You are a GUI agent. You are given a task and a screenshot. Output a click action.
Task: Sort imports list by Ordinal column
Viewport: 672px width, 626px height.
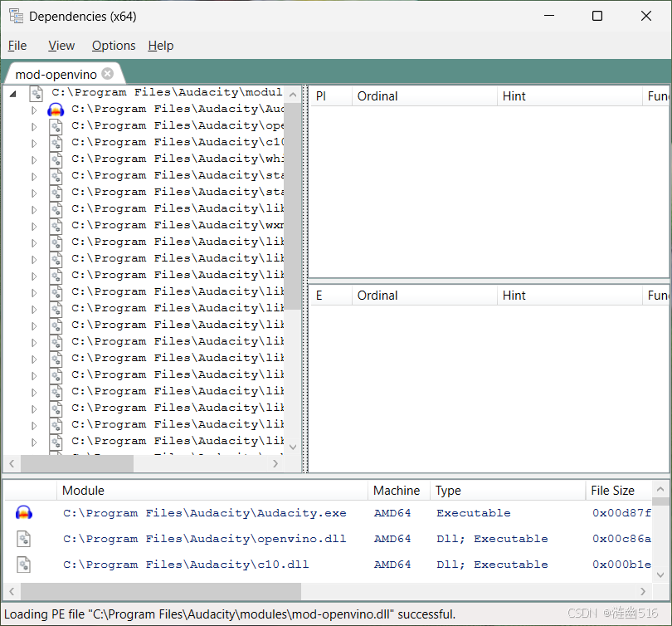[425, 96]
